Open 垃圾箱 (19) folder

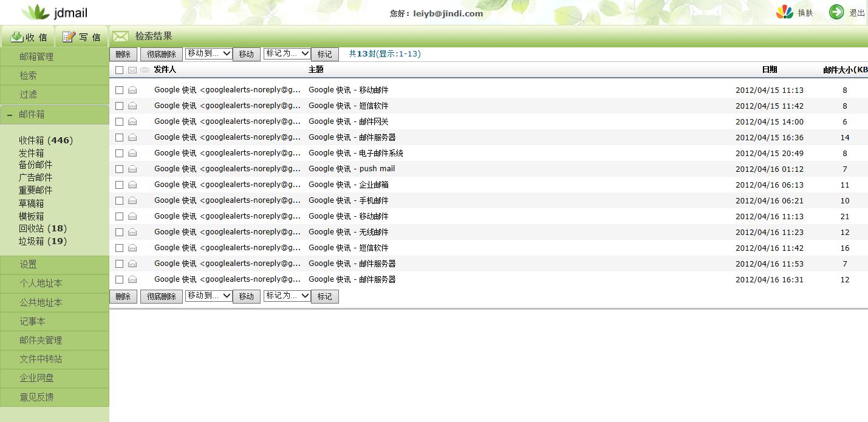43,241
